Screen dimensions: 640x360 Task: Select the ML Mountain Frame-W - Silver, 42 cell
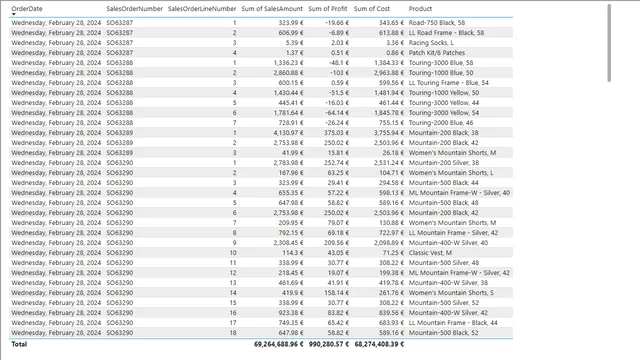[459, 273]
